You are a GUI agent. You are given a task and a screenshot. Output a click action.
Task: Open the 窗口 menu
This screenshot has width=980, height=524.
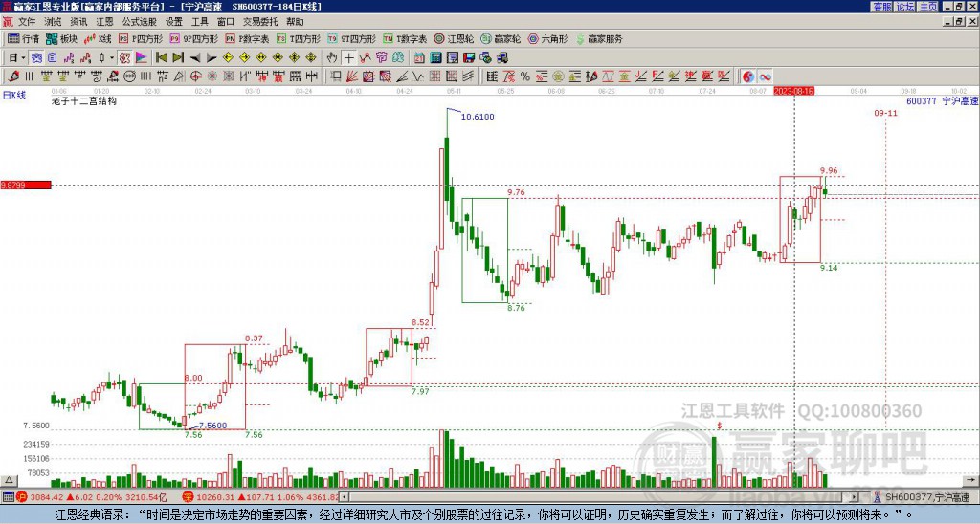tap(226, 22)
